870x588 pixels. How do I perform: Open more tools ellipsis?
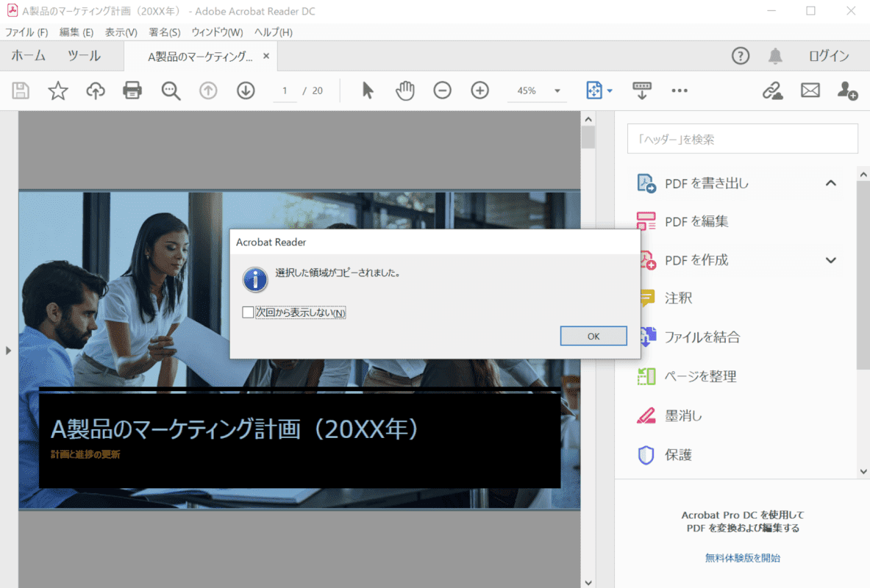click(x=679, y=90)
